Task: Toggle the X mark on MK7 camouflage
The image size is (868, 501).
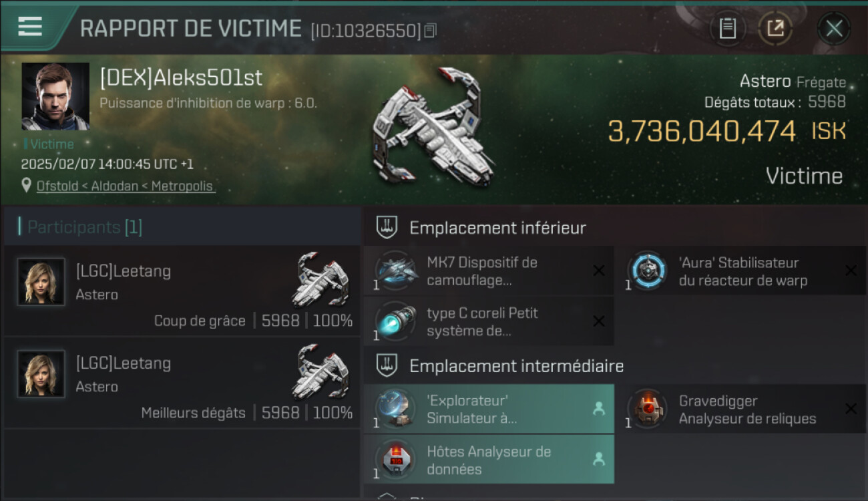Action: click(599, 271)
